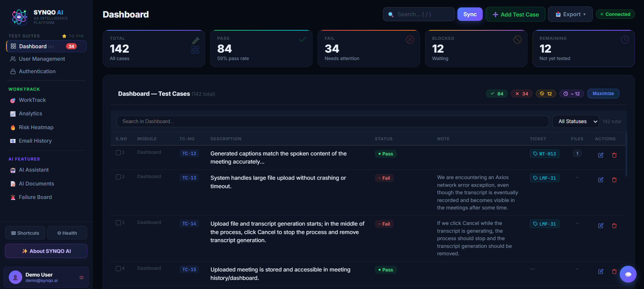
Task: Tick the checkbox for row 2
Action: (x=118, y=177)
